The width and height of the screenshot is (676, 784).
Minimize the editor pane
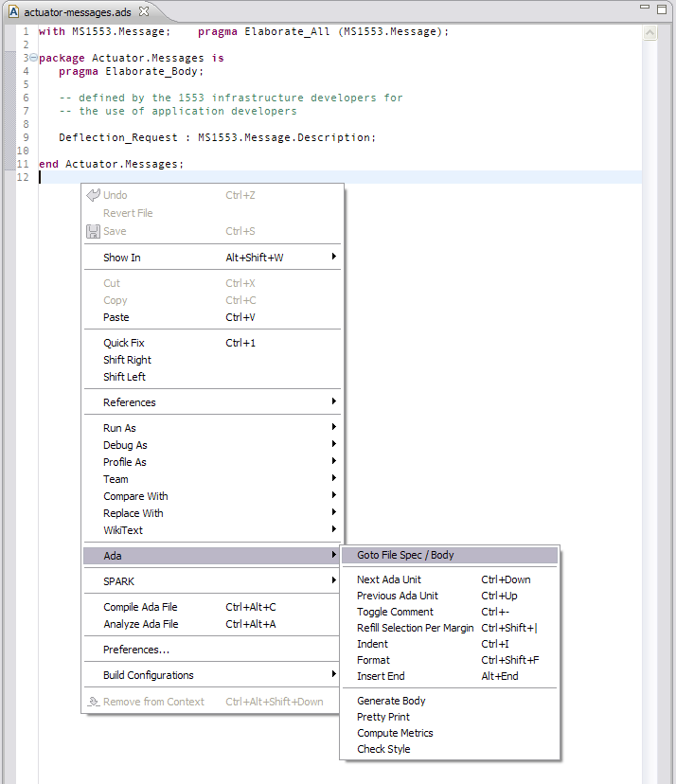tap(645, 8)
